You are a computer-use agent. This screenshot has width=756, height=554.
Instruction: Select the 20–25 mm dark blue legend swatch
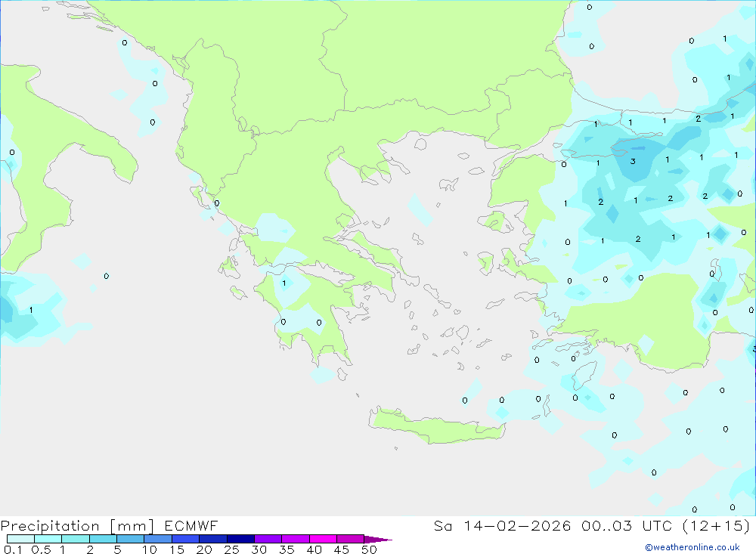pos(212,539)
